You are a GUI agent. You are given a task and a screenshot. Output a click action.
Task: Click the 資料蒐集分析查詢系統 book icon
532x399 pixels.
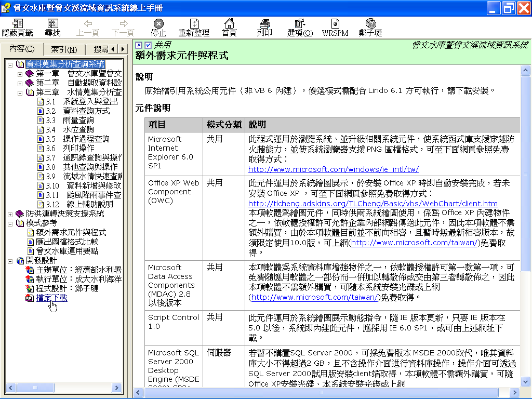pos(20,64)
